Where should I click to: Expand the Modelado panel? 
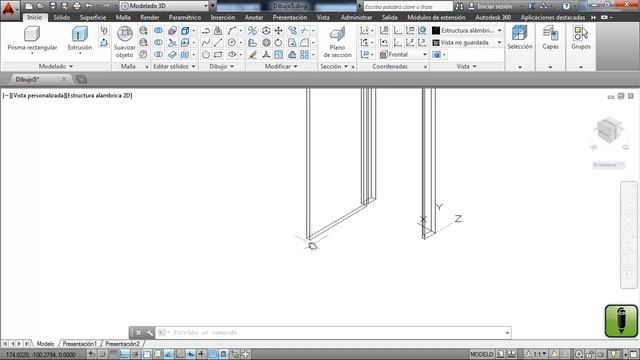click(x=56, y=66)
